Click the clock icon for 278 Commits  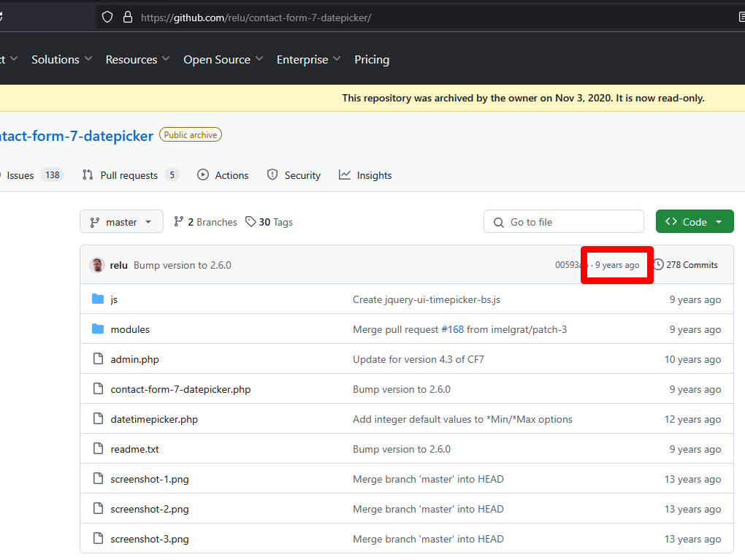pyautogui.click(x=658, y=265)
